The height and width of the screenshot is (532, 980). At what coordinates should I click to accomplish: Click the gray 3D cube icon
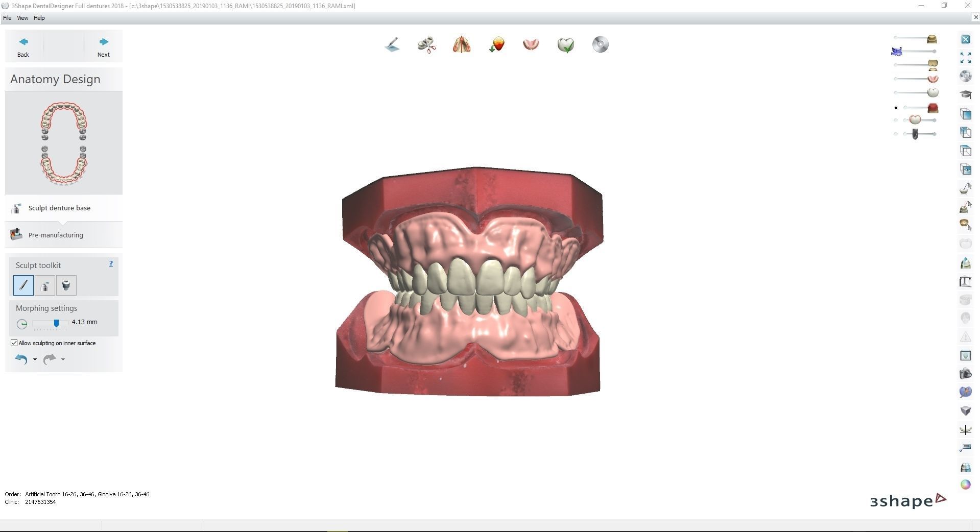point(966,410)
